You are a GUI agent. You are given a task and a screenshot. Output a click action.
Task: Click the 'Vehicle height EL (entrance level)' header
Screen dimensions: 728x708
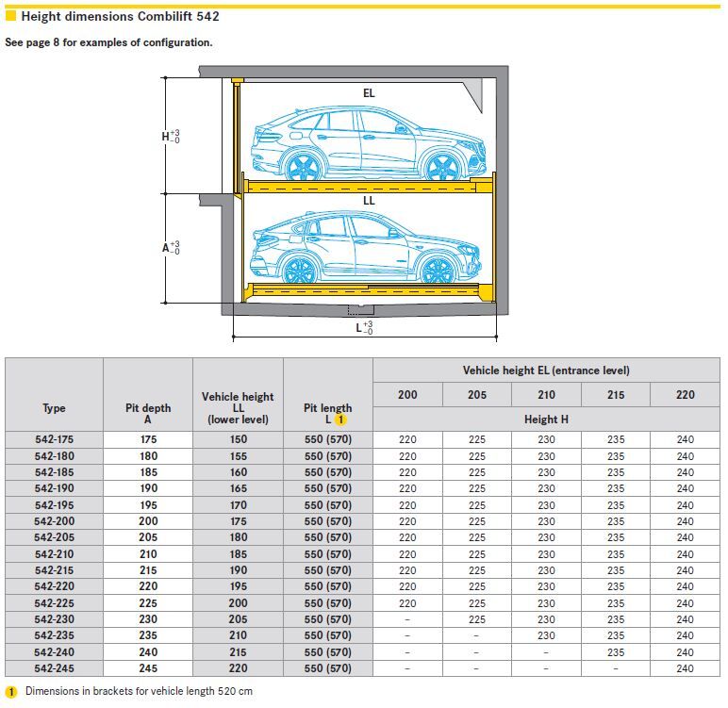[x=546, y=370]
